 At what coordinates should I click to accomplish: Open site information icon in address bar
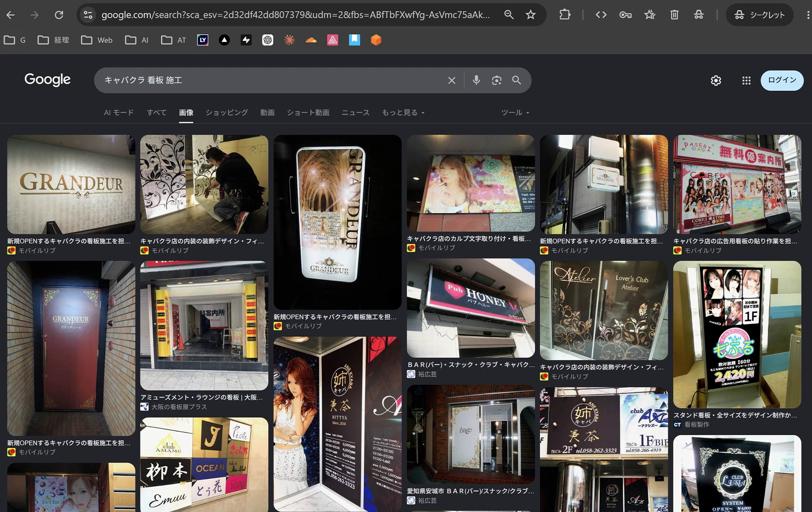point(88,15)
